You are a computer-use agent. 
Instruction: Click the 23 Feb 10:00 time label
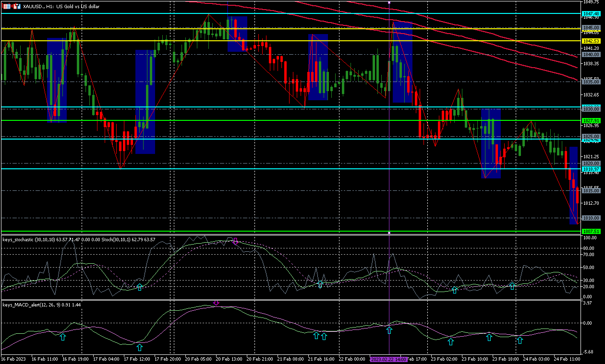(x=475, y=359)
